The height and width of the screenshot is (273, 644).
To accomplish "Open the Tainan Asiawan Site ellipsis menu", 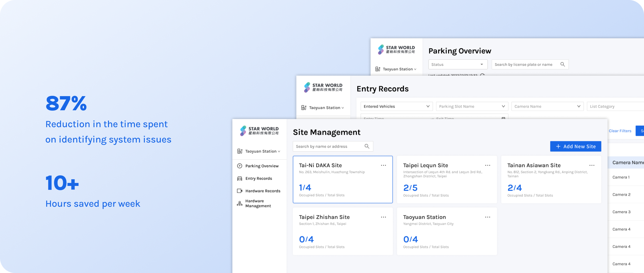I will pyautogui.click(x=592, y=165).
